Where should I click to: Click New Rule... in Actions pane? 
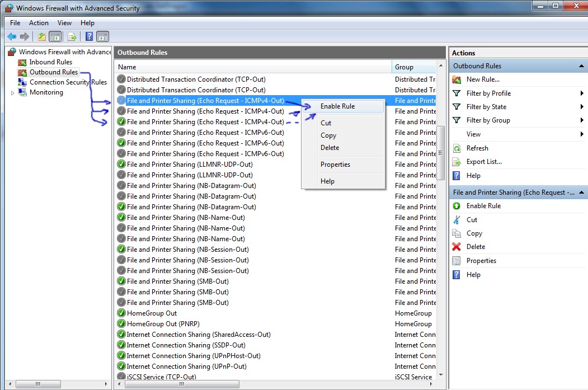(483, 79)
